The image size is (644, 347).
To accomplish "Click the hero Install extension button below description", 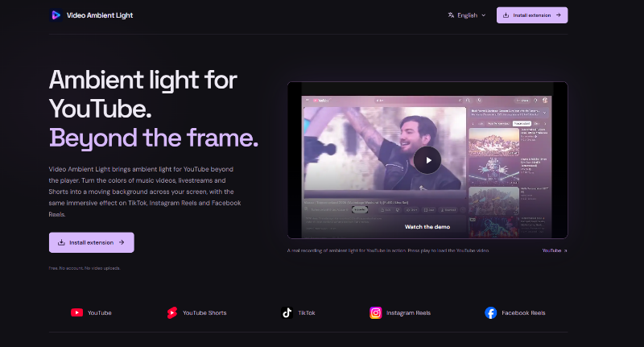I will [91, 242].
